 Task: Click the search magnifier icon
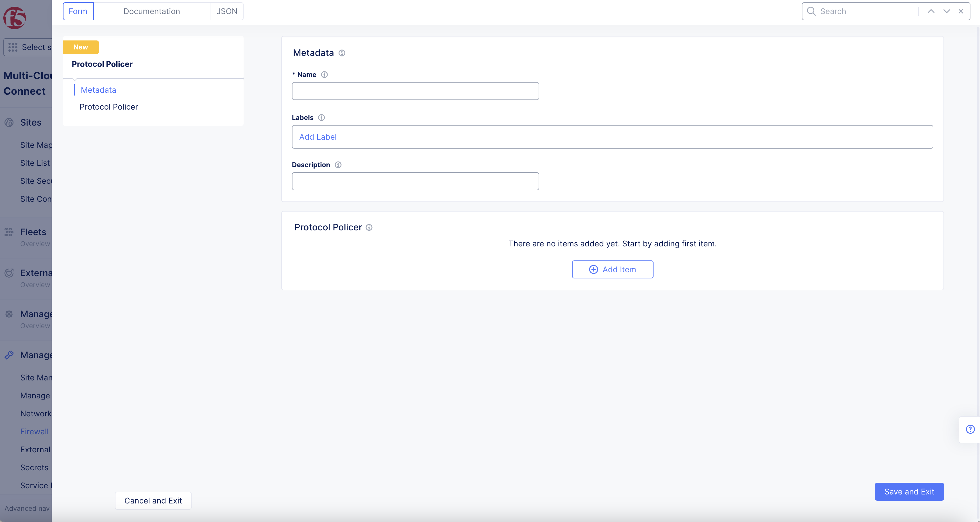[x=811, y=11]
